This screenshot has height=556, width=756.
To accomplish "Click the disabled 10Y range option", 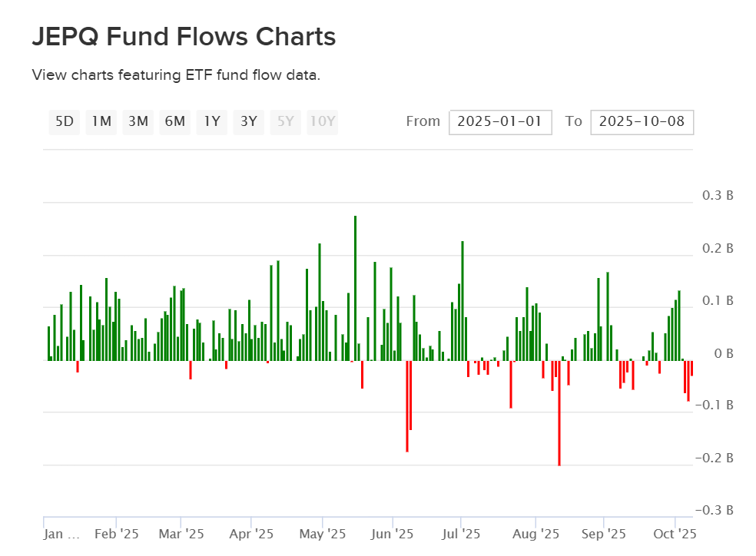I will pyautogui.click(x=322, y=121).
